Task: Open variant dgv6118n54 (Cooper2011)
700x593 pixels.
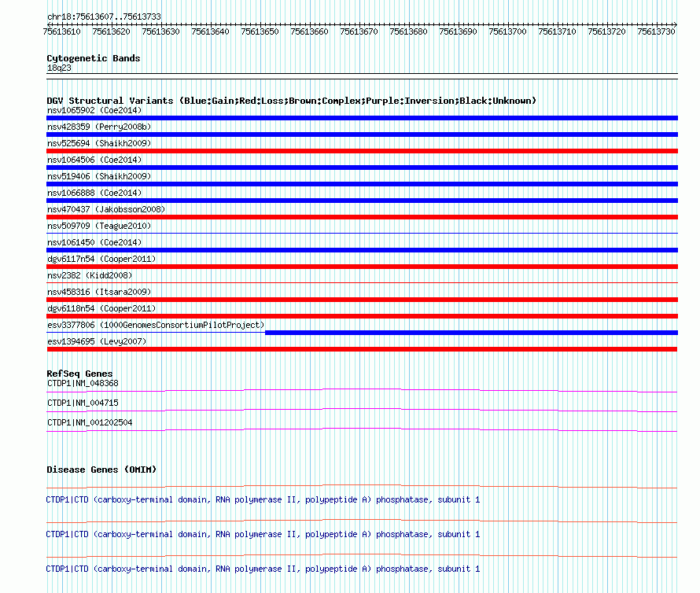Action: 101,308
